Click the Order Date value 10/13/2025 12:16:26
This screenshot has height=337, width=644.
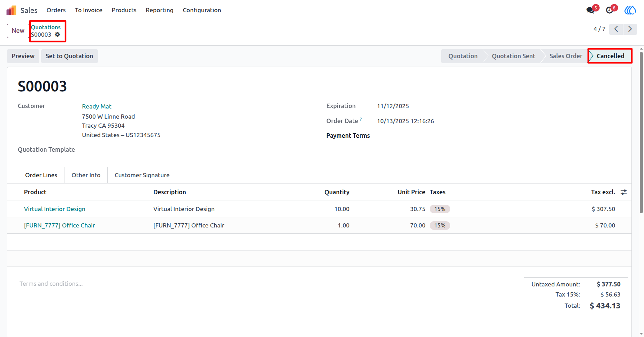(x=405, y=121)
